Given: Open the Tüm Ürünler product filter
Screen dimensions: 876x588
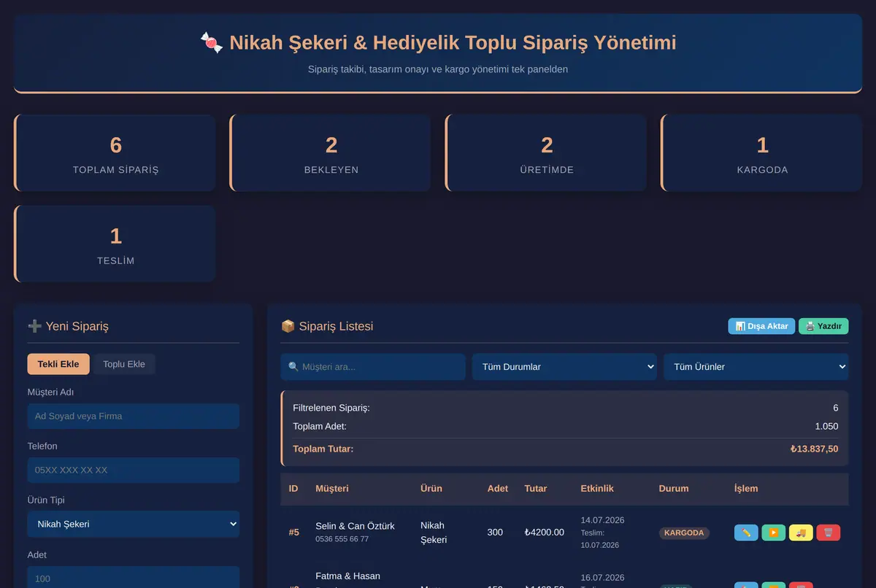Looking at the screenshot, I should pyautogui.click(x=756, y=367).
